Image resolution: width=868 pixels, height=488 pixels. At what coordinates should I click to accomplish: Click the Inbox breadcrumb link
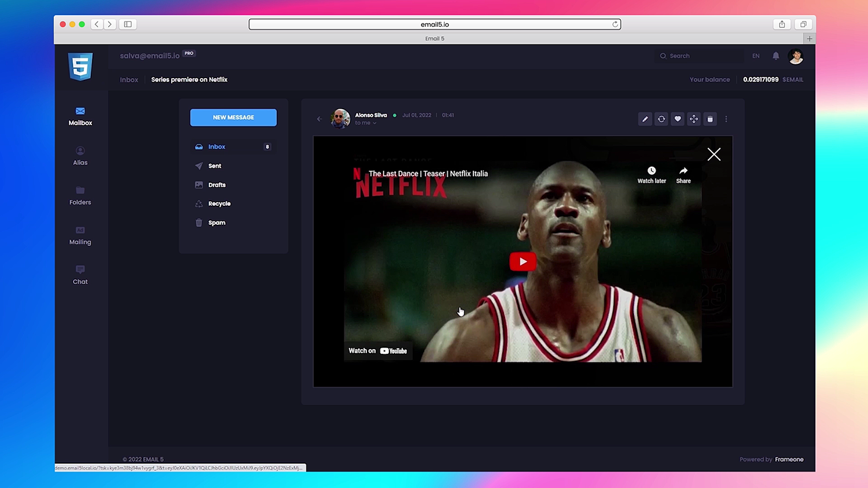(x=129, y=80)
